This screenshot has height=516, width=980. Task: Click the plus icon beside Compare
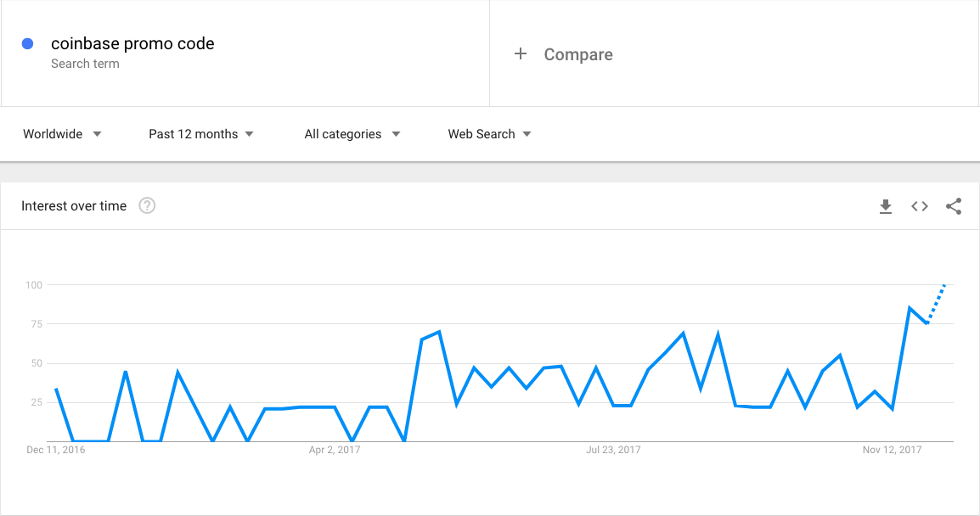(521, 54)
